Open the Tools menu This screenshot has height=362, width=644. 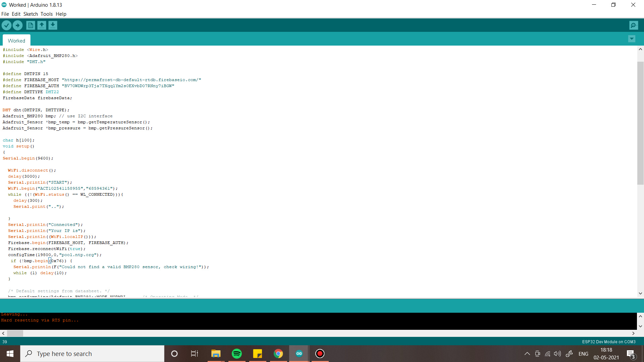47,14
